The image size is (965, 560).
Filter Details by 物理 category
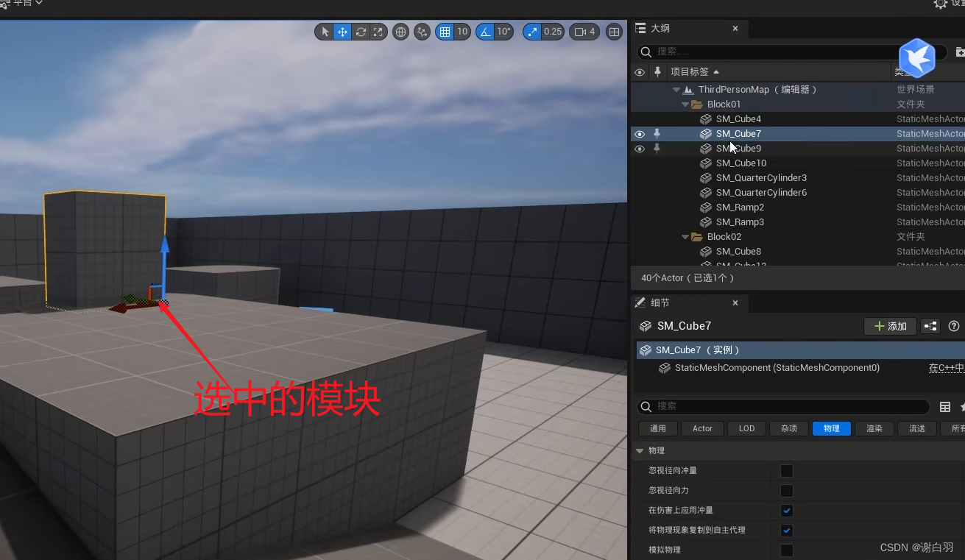[x=832, y=428]
